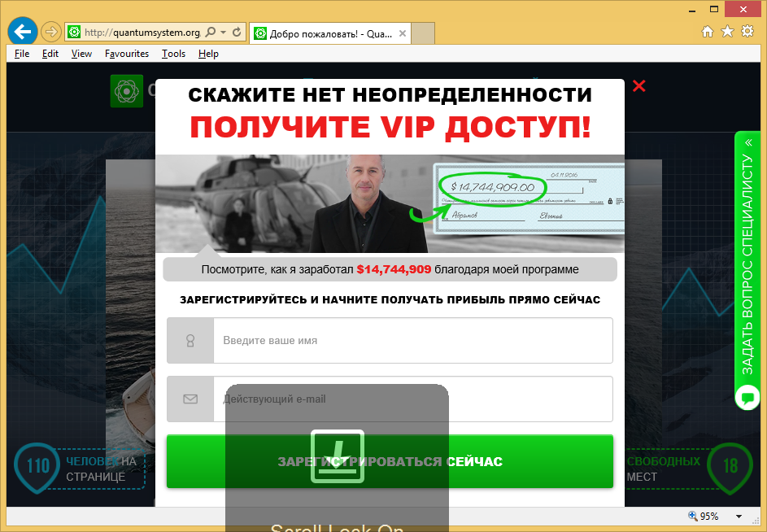Click the 'Действующий e-mail' input field
767x532 pixels.
(x=413, y=399)
